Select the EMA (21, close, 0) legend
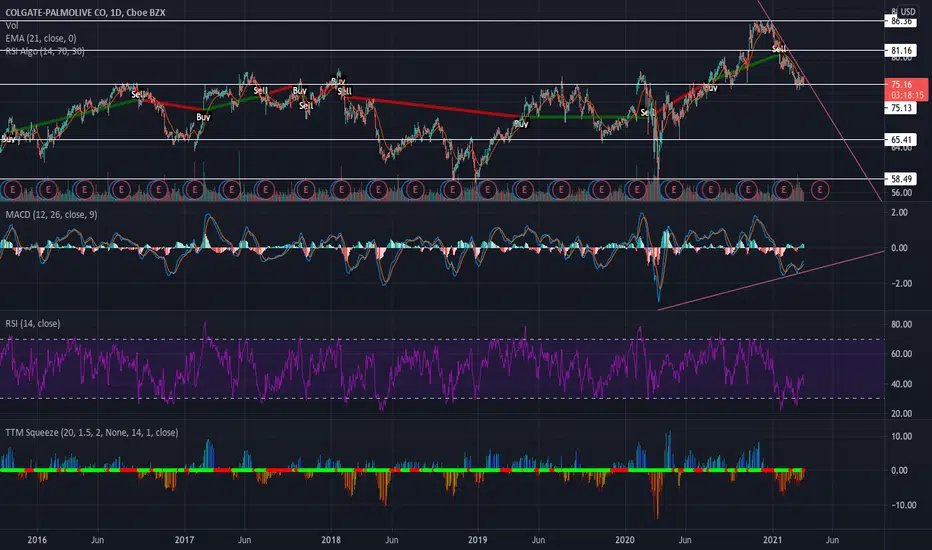The image size is (932, 550). [41, 38]
